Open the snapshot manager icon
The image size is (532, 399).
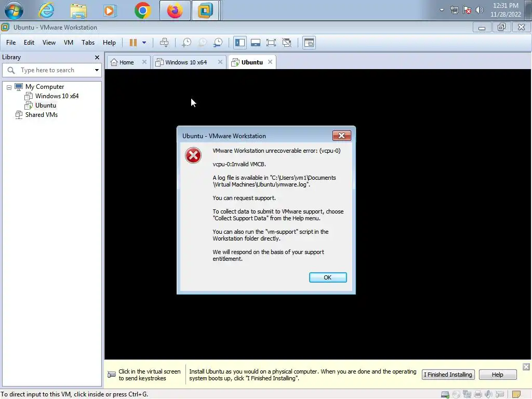pos(218,43)
